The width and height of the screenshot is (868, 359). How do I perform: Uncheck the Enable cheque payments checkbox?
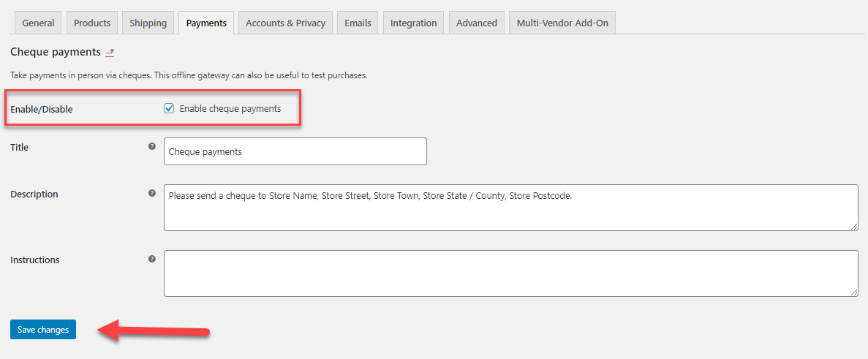[x=169, y=108]
